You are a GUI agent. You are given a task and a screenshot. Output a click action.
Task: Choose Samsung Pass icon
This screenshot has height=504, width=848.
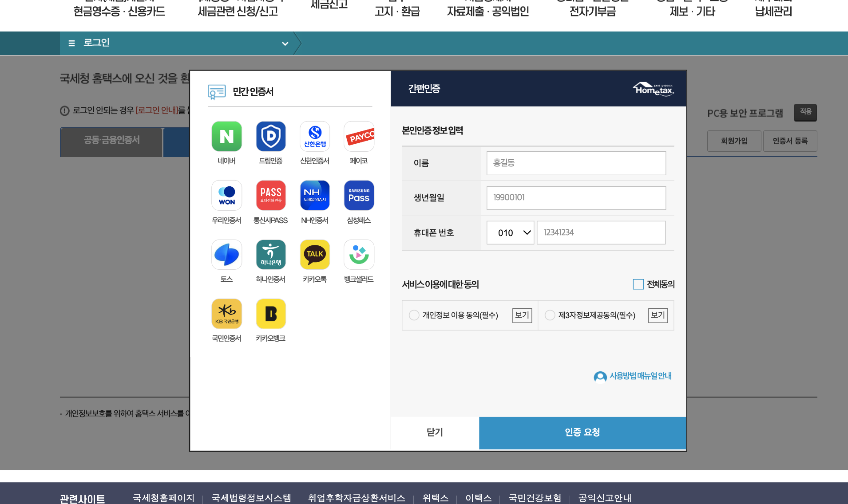[359, 195]
